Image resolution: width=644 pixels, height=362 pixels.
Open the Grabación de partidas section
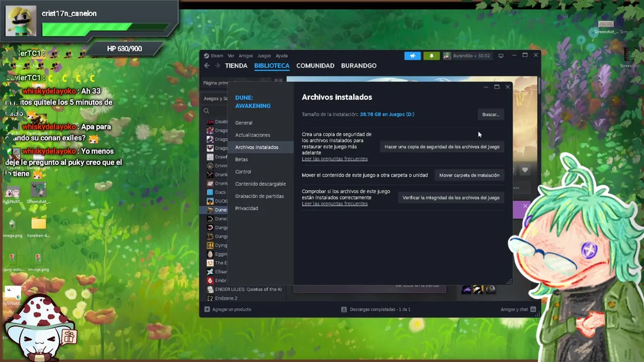(259, 196)
